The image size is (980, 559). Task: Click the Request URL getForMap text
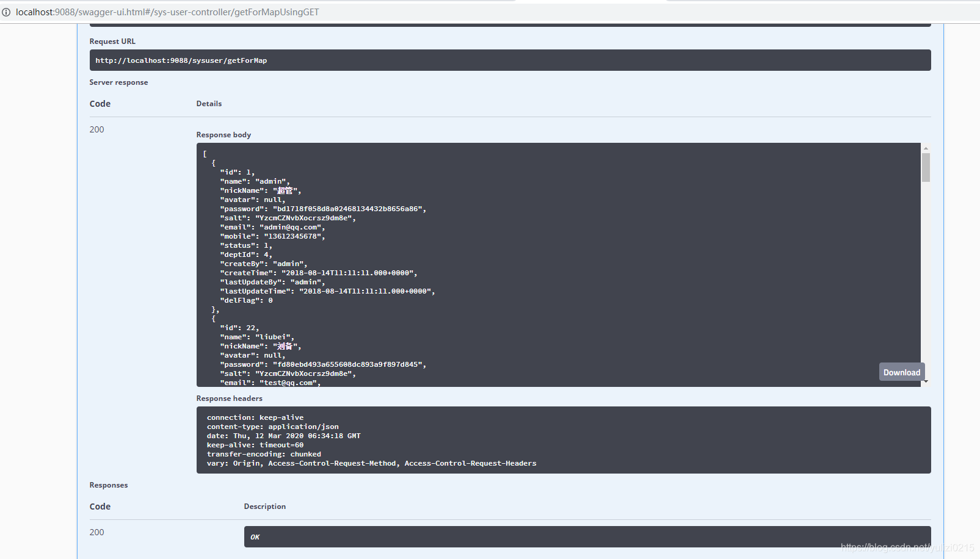tap(181, 60)
